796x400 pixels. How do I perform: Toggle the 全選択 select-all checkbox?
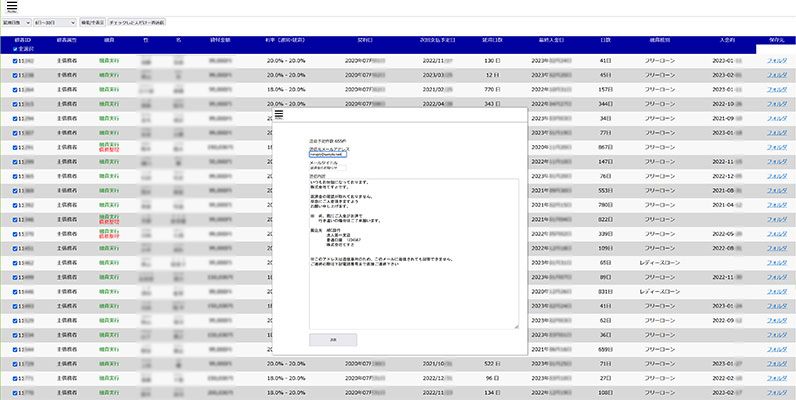coord(15,48)
